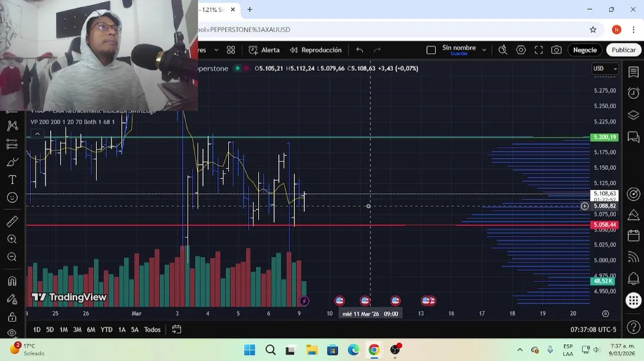The height and width of the screenshot is (361, 644).
Task: Create an Alerta on the chart
Action: coord(264,50)
